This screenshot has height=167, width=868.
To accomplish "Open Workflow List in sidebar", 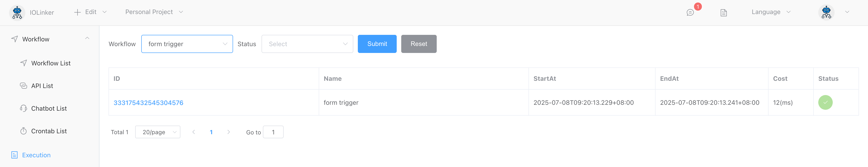I will pyautogui.click(x=51, y=63).
